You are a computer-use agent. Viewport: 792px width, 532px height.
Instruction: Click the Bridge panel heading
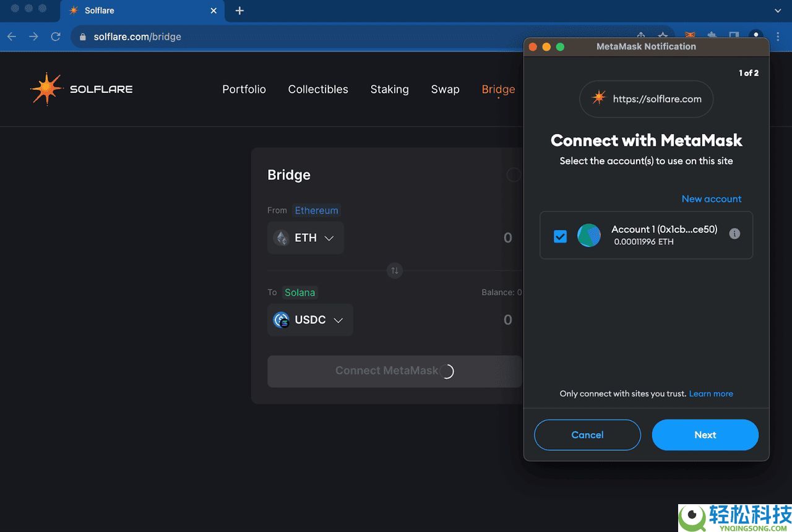[289, 175]
